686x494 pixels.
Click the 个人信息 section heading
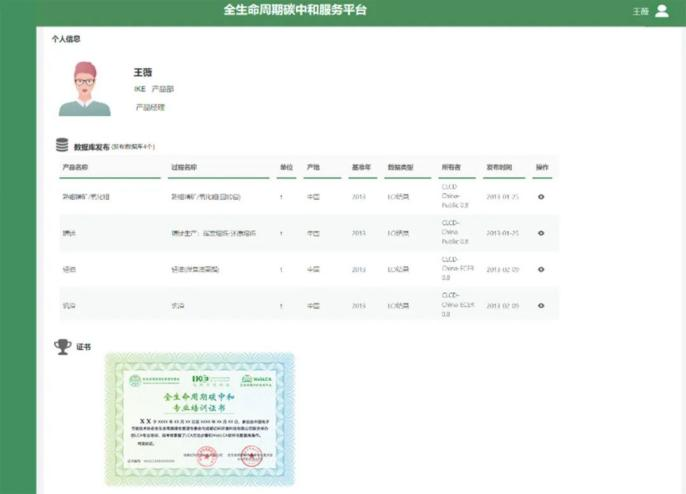66,39
